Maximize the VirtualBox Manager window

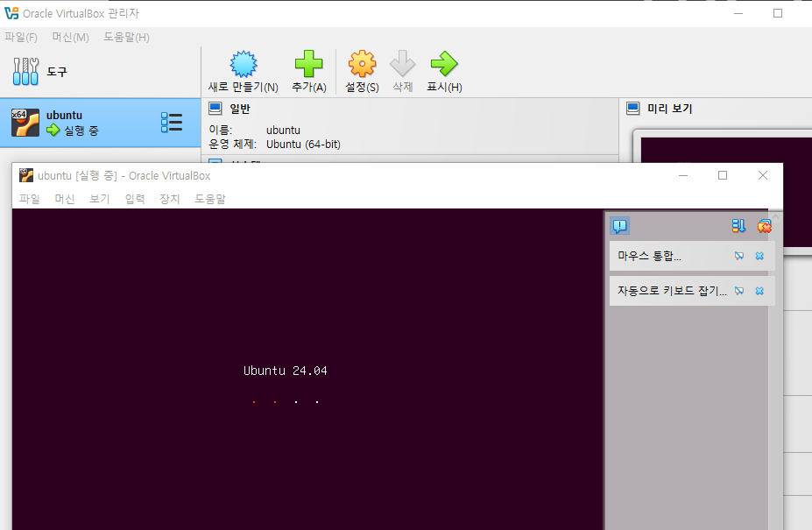pyautogui.click(x=778, y=13)
